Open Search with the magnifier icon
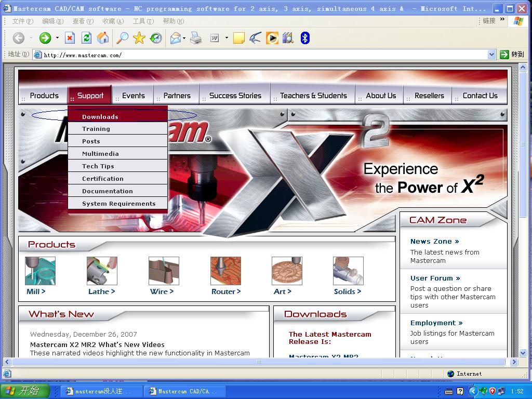Viewport: 532px width, 399px height. coord(122,38)
